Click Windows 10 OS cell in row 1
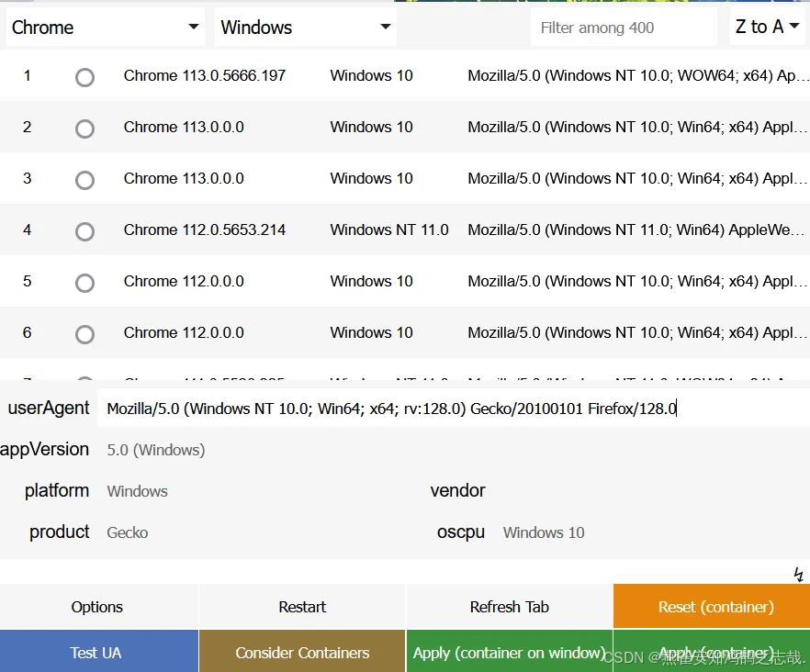Image resolution: width=810 pixels, height=672 pixels. coord(371,75)
